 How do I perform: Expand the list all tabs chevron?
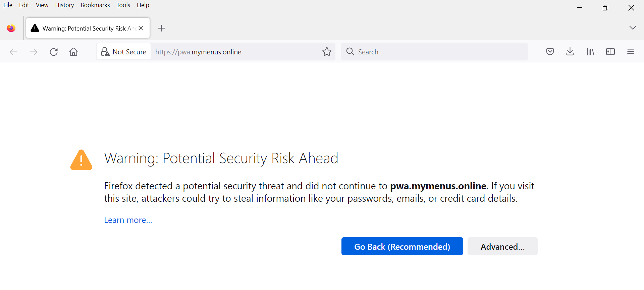click(x=633, y=28)
